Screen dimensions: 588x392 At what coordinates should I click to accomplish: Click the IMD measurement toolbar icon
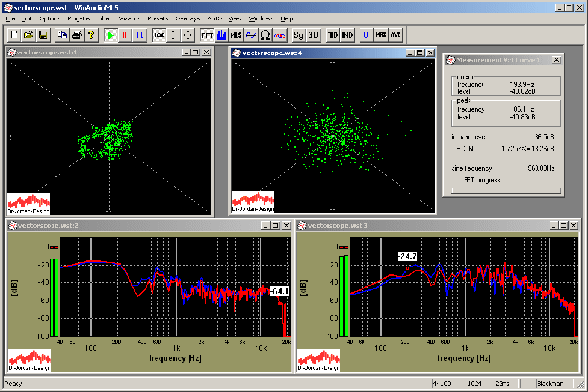(x=348, y=34)
